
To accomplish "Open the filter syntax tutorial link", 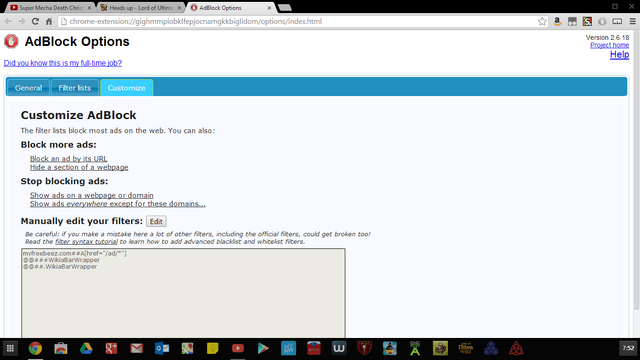I will [x=86, y=242].
